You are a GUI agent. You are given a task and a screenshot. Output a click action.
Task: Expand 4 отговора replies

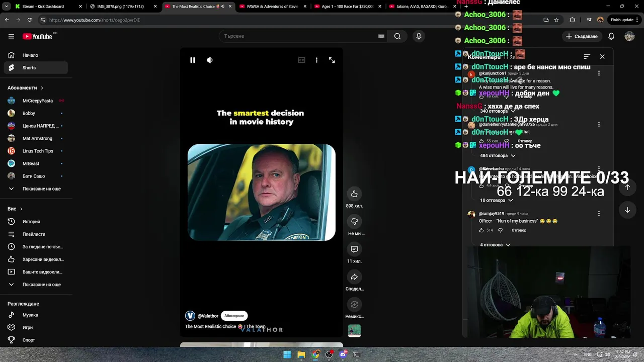495,245
